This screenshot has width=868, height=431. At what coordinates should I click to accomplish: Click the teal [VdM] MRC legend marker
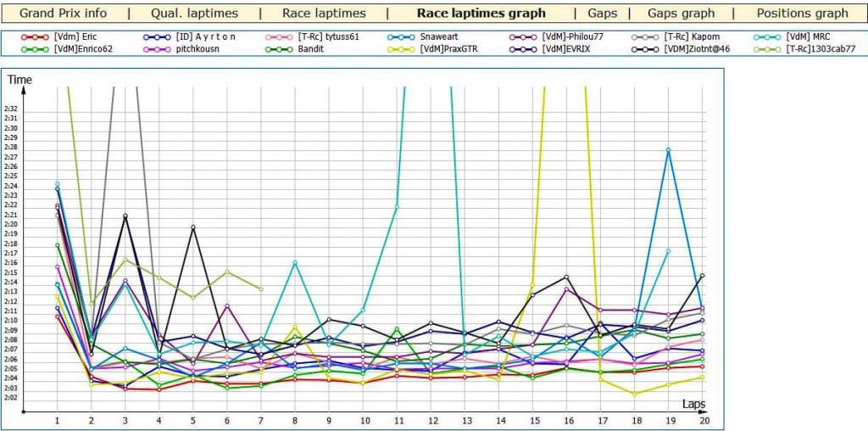[768, 37]
